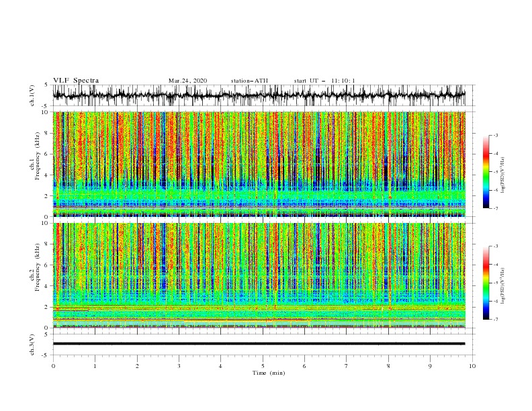Click the "-7" label on ch.1 color bar
The width and height of the screenshot is (532, 411).
tap(495, 208)
